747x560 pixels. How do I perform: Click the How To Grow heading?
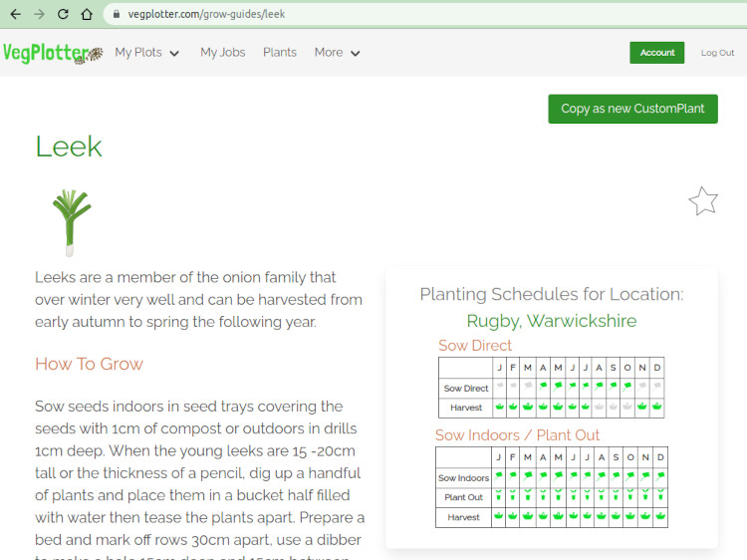tap(89, 364)
